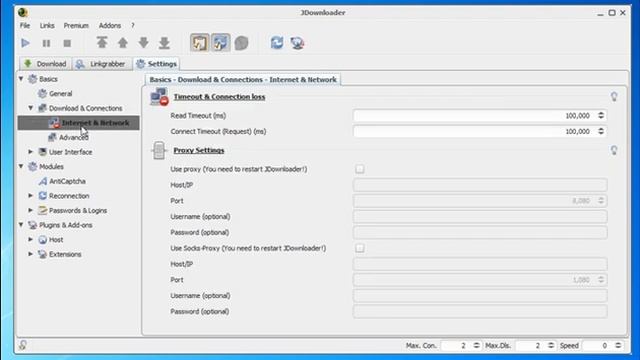Adjust the Connect Timeout spinner arrows
This screenshot has width=640, height=360.
[x=601, y=131]
